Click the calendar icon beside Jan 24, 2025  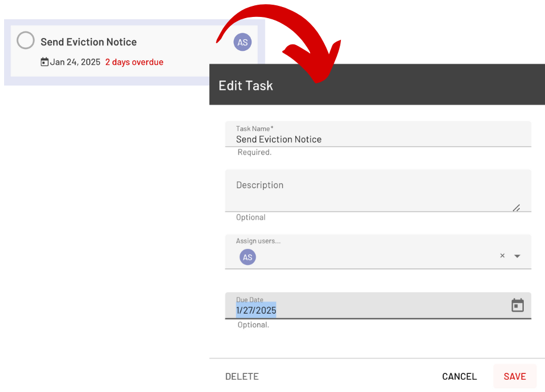click(x=44, y=62)
